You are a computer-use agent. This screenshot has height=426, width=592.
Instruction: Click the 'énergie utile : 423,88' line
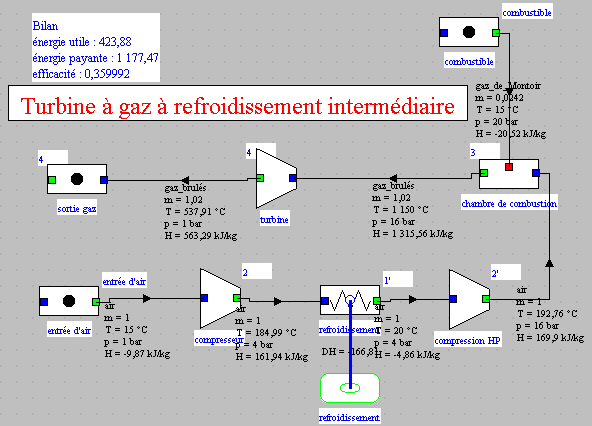pyautogui.click(x=82, y=42)
